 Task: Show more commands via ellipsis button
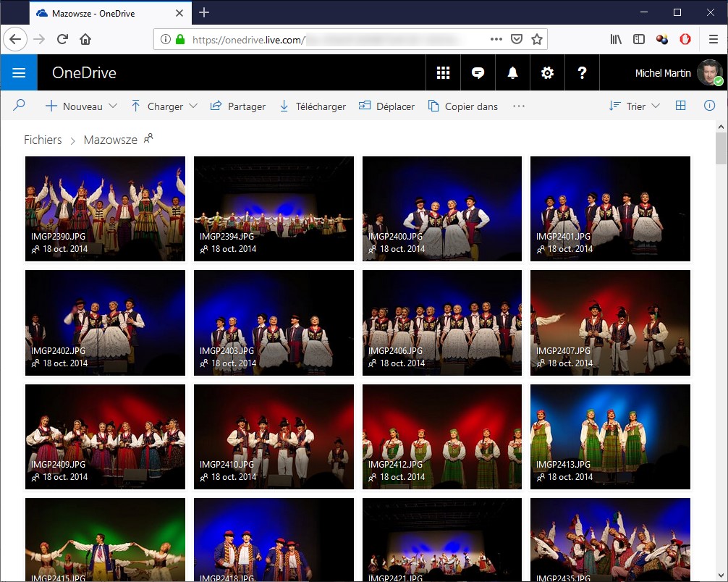(518, 106)
